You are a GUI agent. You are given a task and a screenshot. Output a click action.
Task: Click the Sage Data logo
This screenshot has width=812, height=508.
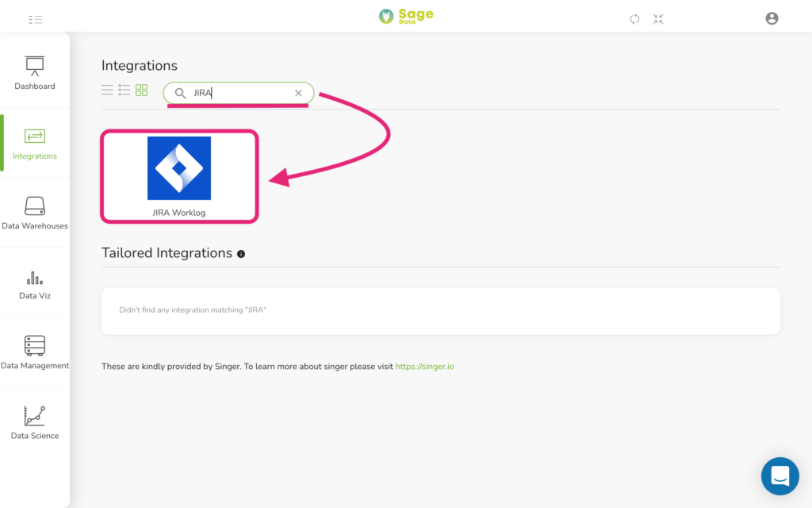(x=406, y=16)
